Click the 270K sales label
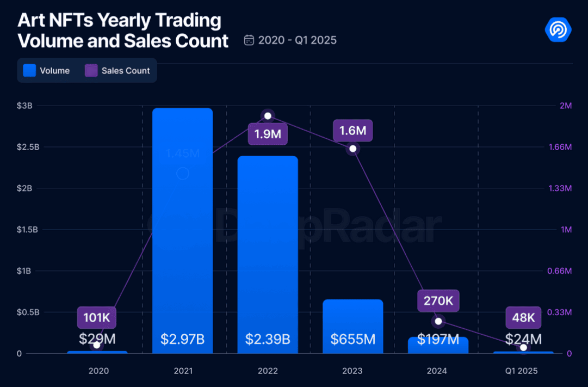588x387 pixels. coord(438,300)
